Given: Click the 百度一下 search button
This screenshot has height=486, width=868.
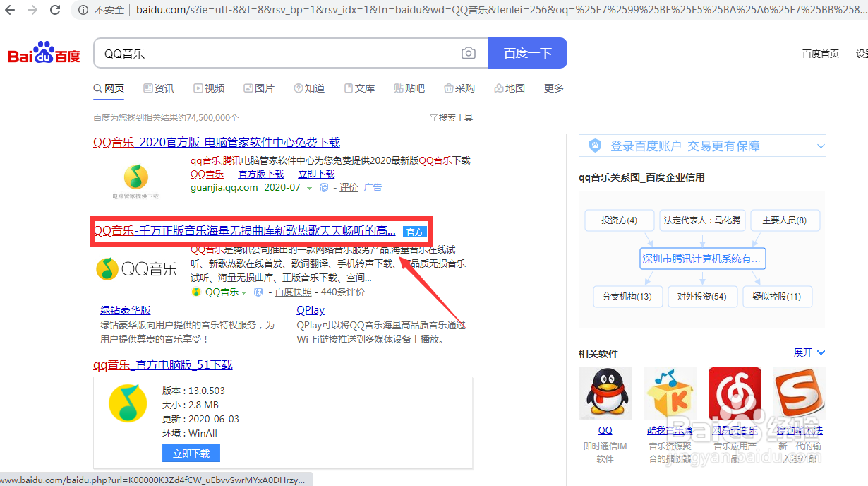Looking at the screenshot, I should tap(527, 52).
